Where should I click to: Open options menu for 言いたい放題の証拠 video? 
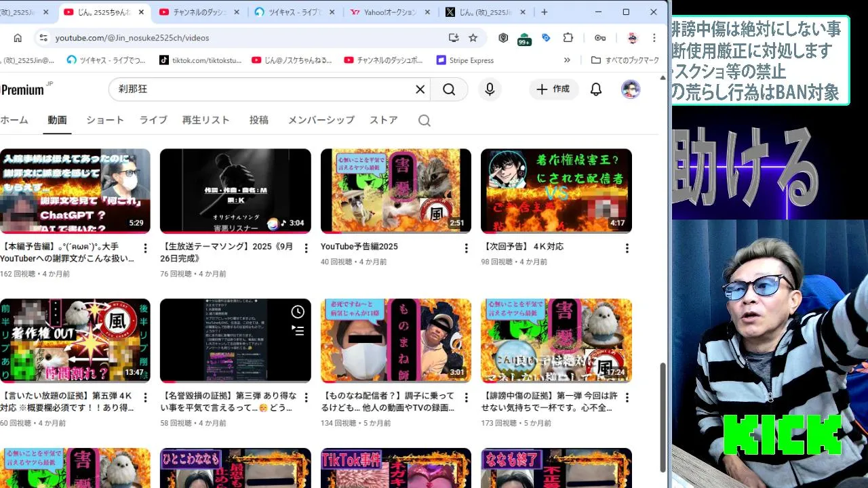tap(145, 398)
